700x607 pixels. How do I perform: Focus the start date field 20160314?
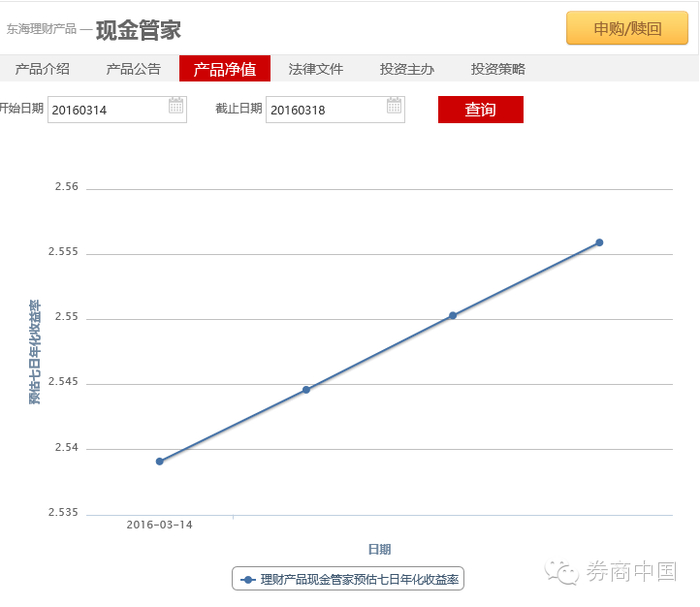(x=117, y=109)
